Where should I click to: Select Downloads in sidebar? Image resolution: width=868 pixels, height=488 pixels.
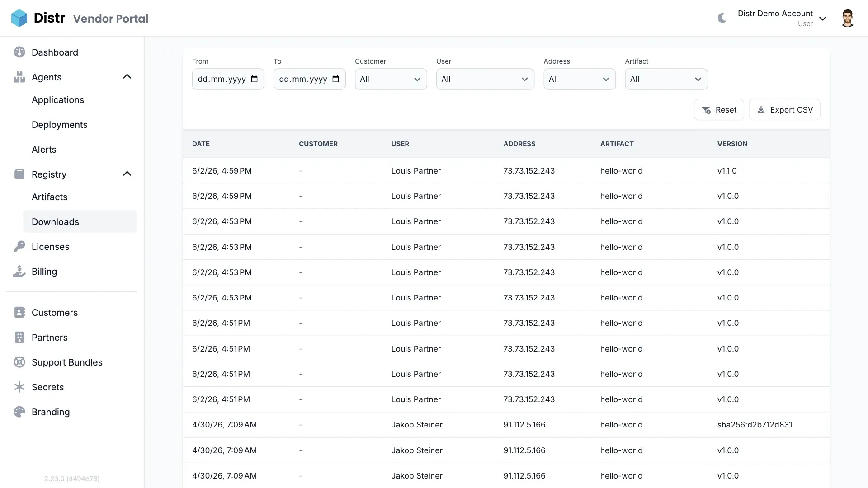coord(80,222)
